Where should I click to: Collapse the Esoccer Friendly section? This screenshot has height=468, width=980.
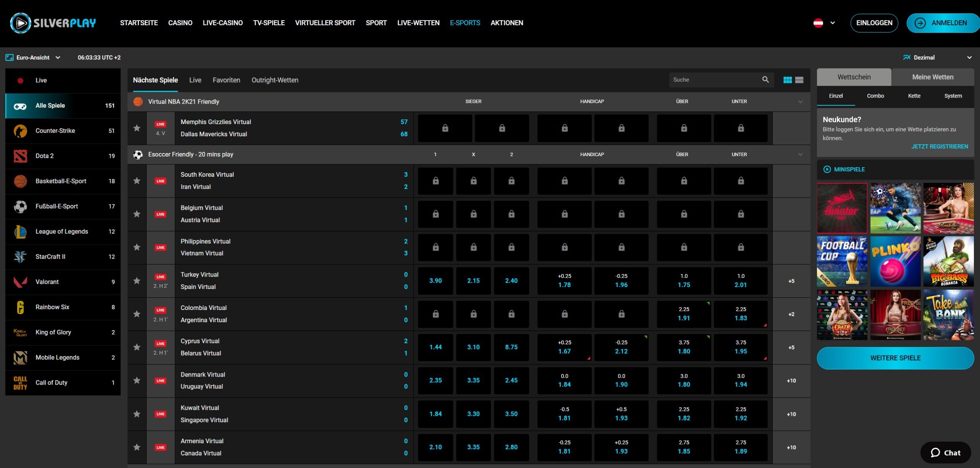click(x=800, y=155)
